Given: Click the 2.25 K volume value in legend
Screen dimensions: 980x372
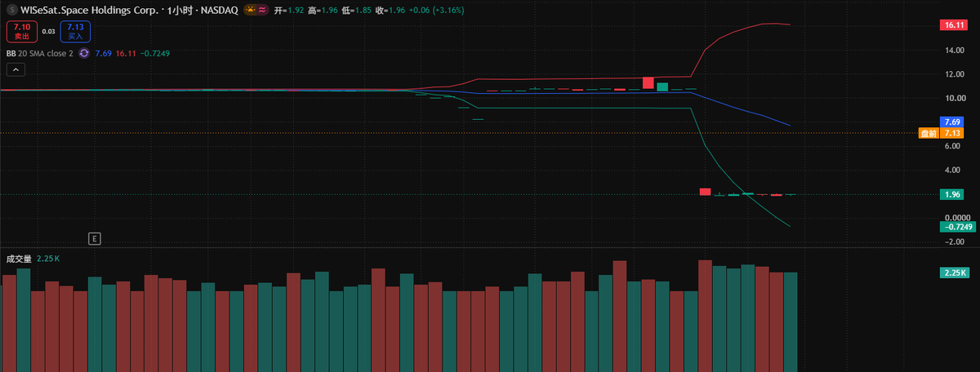Looking at the screenshot, I should (48, 259).
